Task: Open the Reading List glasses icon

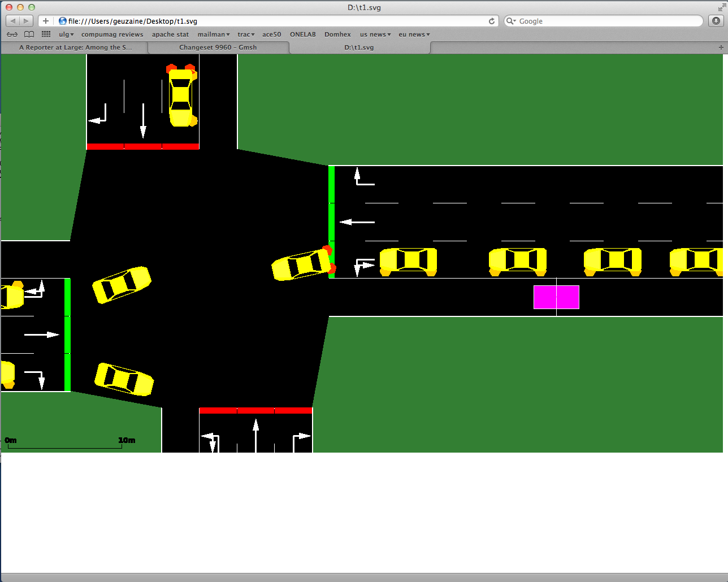Action: 12,34
